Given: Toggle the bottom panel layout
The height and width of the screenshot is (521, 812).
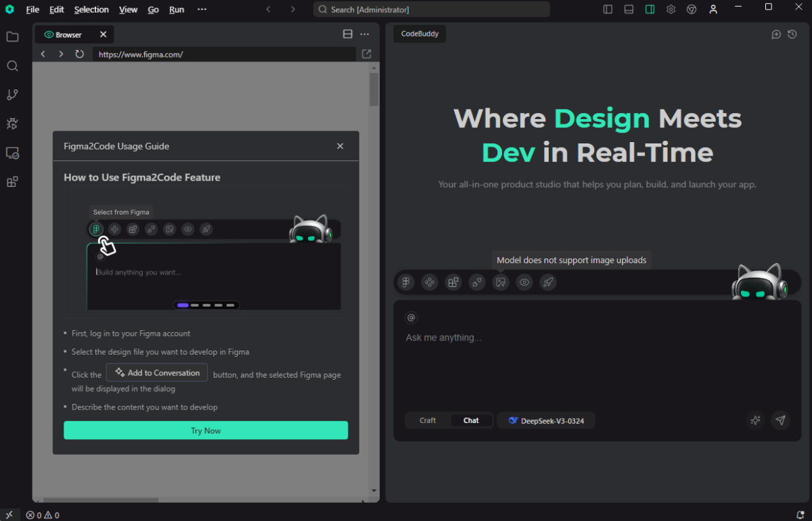Looking at the screenshot, I should (629, 9).
